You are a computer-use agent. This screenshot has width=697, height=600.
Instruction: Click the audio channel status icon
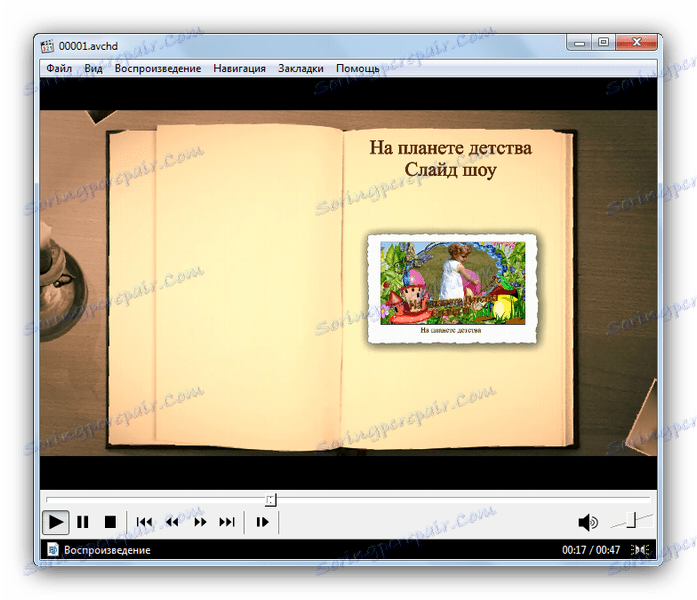(x=640, y=550)
